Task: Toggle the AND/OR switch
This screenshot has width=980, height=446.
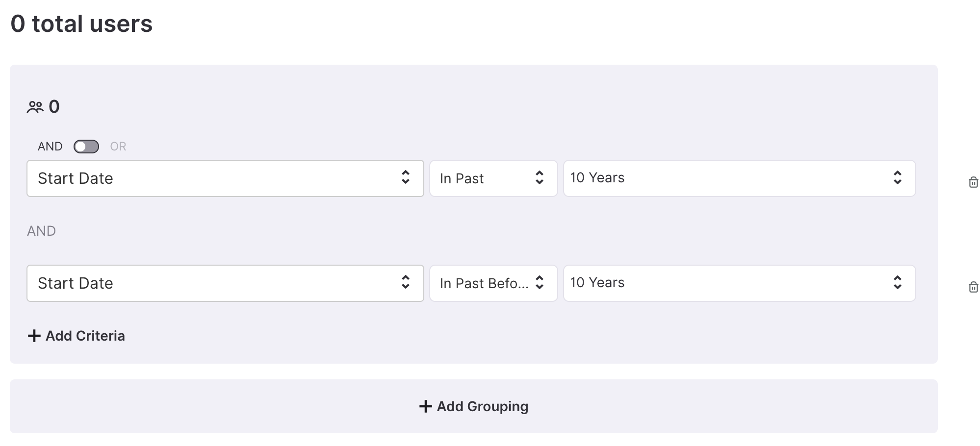Action: click(86, 147)
